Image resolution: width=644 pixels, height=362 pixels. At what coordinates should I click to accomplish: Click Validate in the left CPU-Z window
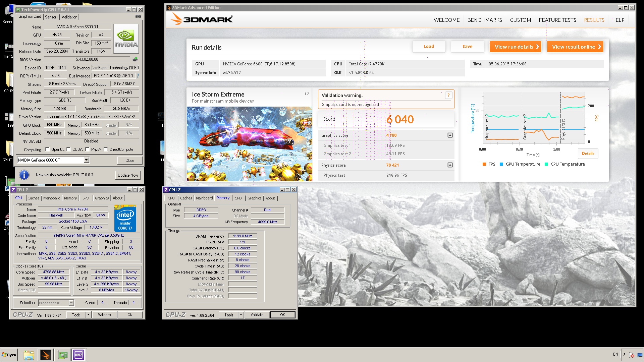[104, 315]
